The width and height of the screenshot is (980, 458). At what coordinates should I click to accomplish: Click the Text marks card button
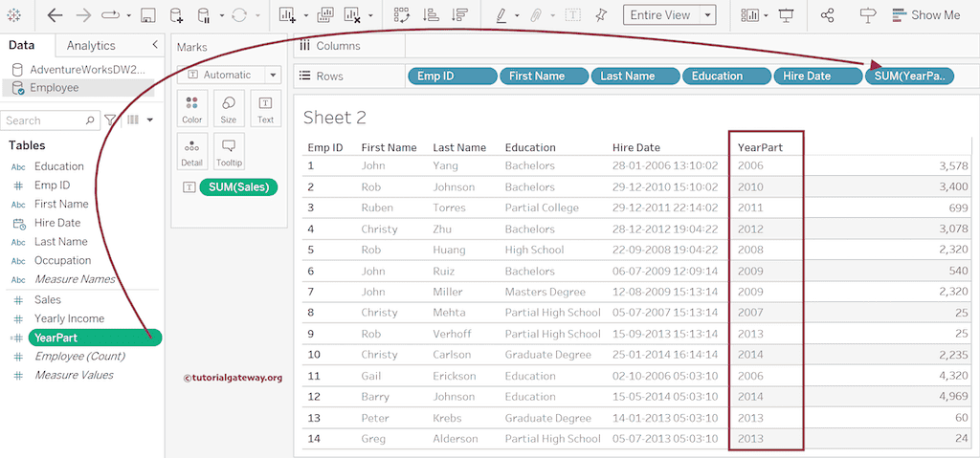[x=265, y=109]
